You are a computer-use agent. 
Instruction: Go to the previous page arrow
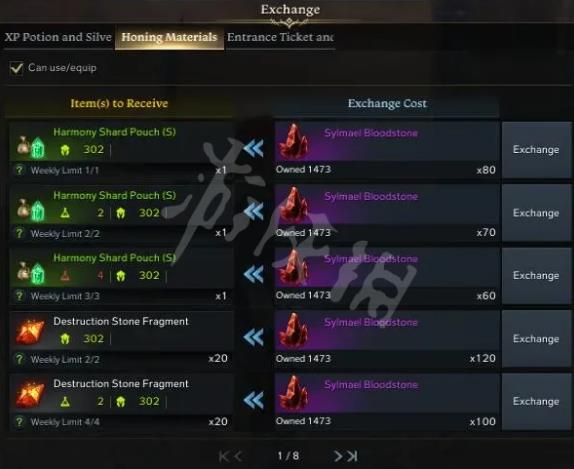coord(238,456)
